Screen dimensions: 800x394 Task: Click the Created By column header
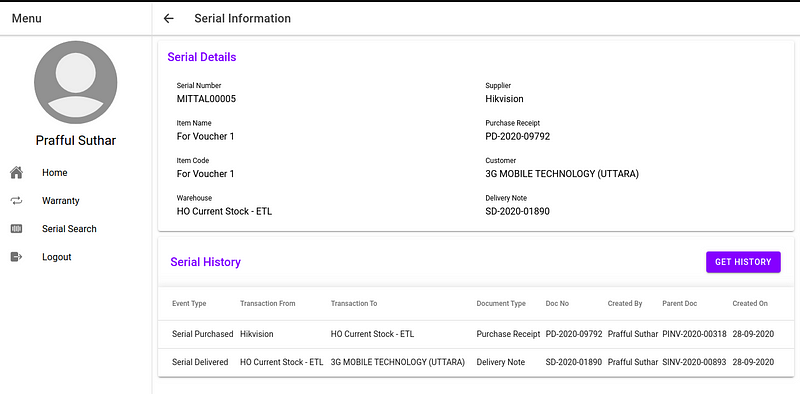[624, 303]
